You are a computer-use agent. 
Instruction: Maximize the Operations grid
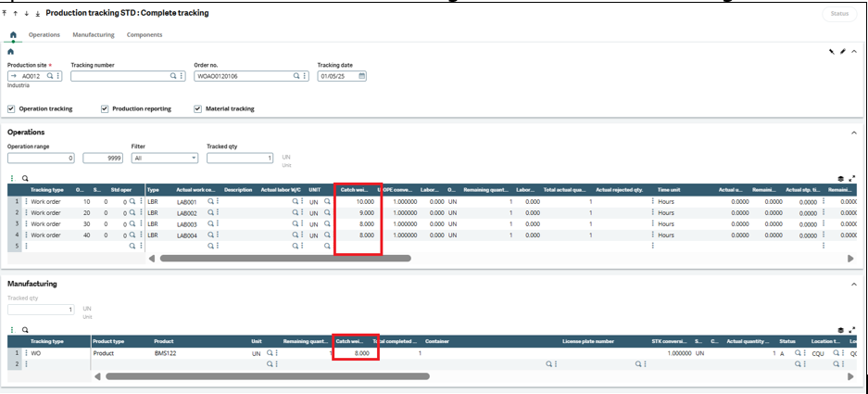(x=852, y=178)
